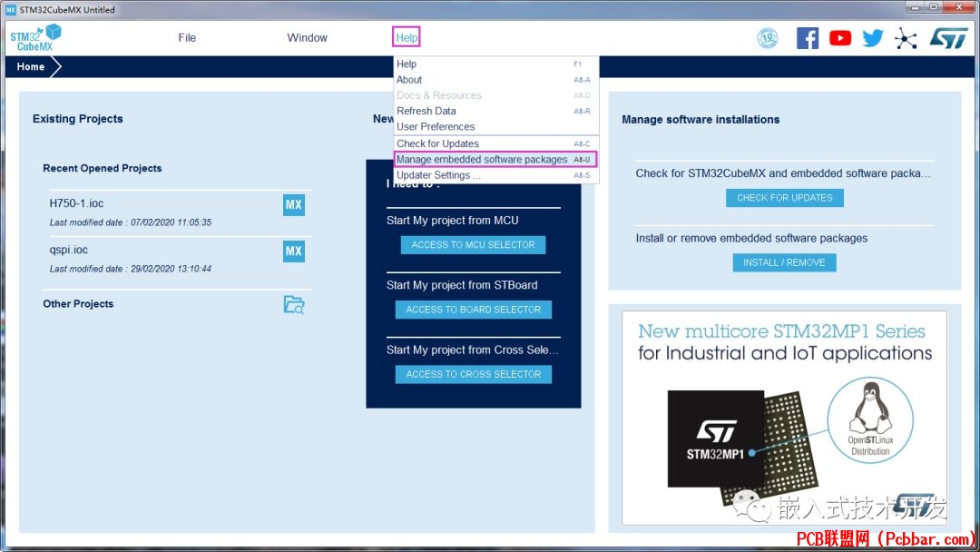Image resolution: width=980 pixels, height=552 pixels.
Task: Open User Preferences menu entry
Action: [496, 126]
